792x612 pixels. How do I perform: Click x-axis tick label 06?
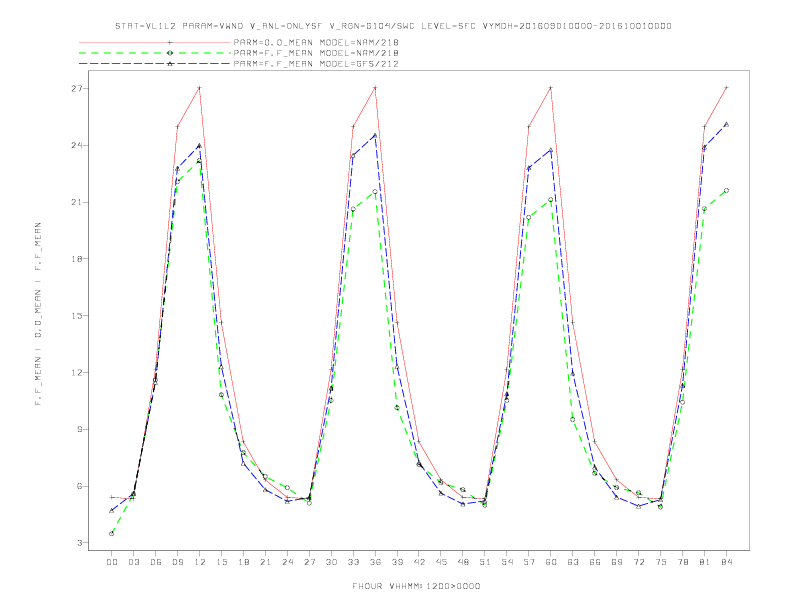click(x=156, y=562)
